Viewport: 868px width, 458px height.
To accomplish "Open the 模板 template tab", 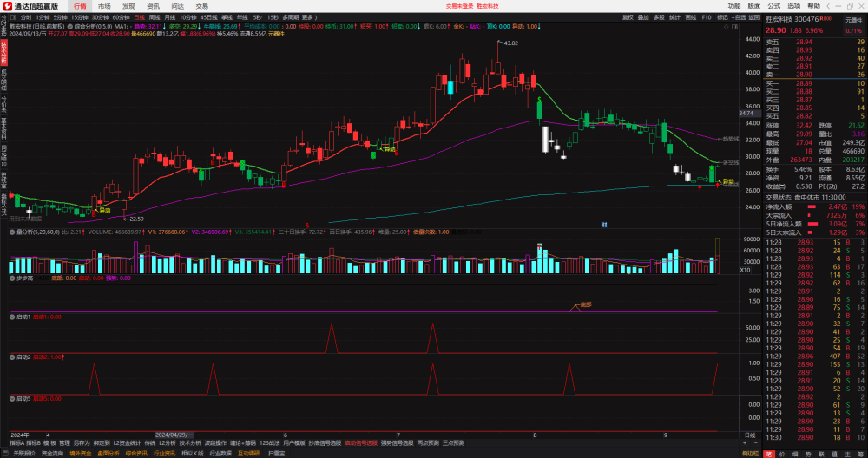I will pos(49,443).
